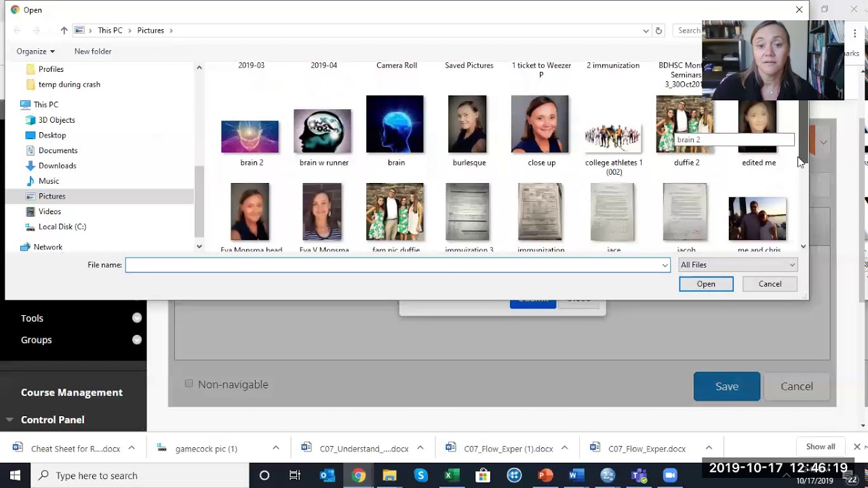The width and height of the screenshot is (868, 488).
Task: Open File Explorer from the taskbar
Action: [389, 476]
